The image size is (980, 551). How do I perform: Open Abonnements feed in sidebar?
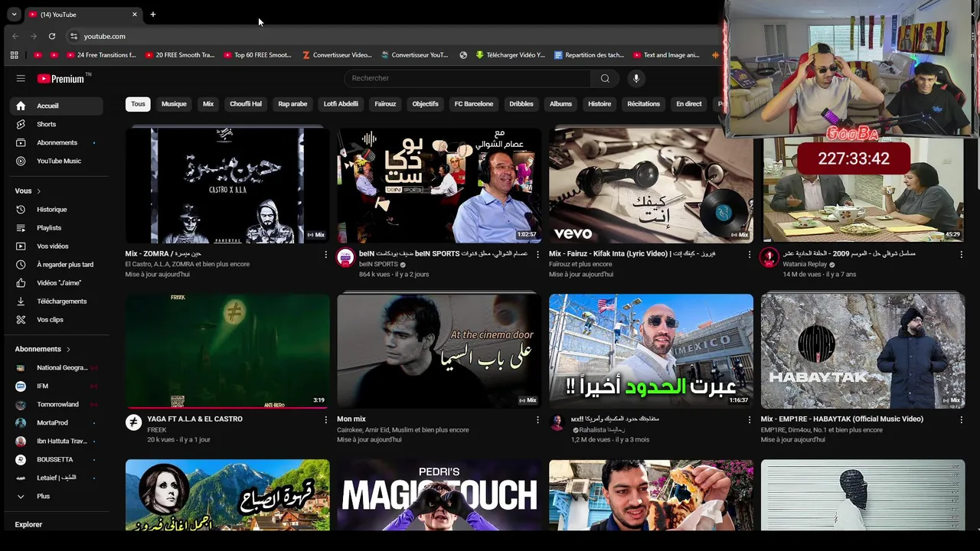pos(56,142)
